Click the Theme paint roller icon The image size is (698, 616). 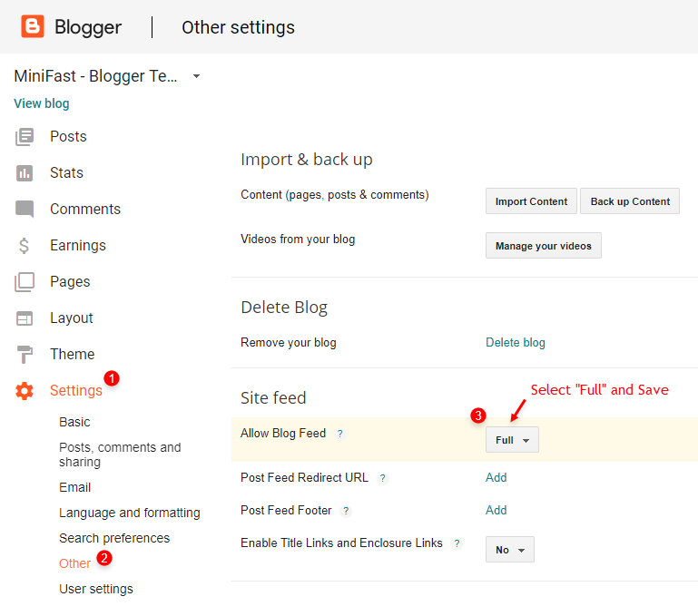25,355
